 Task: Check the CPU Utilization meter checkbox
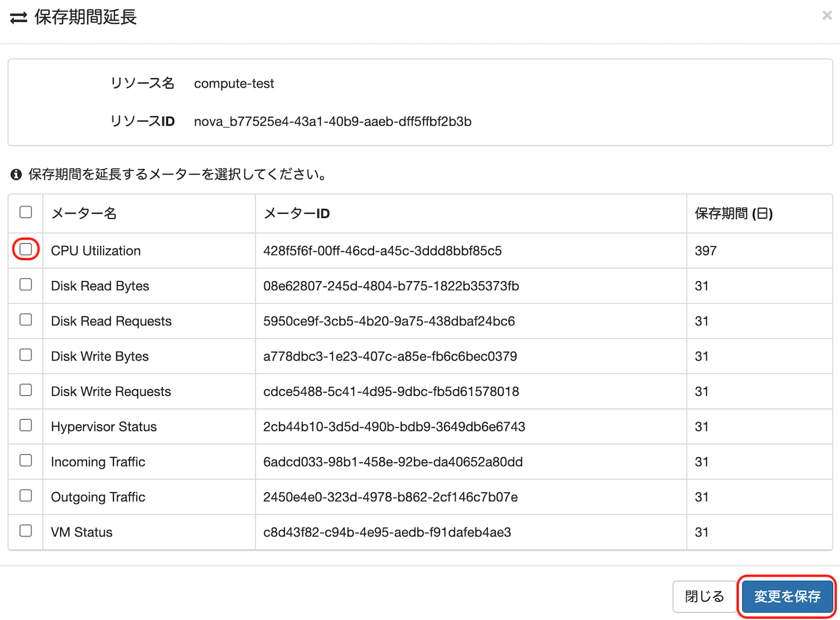click(x=26, y=250)
